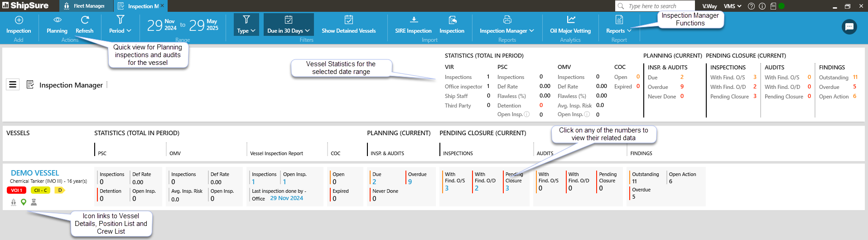The width and height of the screenshot is (868, 240).
Task: Click Inspections With Find. O/S value 3 in top statistics
Action: click(755, 77)
